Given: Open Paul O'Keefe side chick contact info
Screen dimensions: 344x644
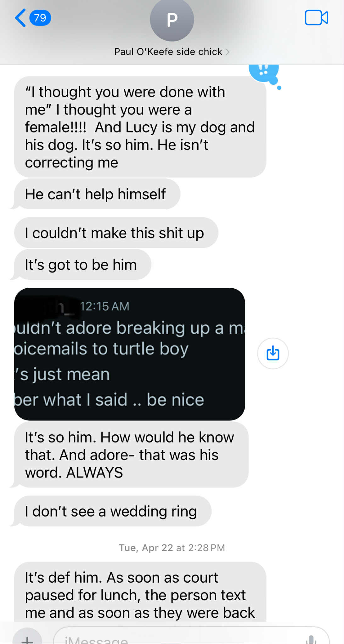Looking at the screenshot, I should 168,52.
